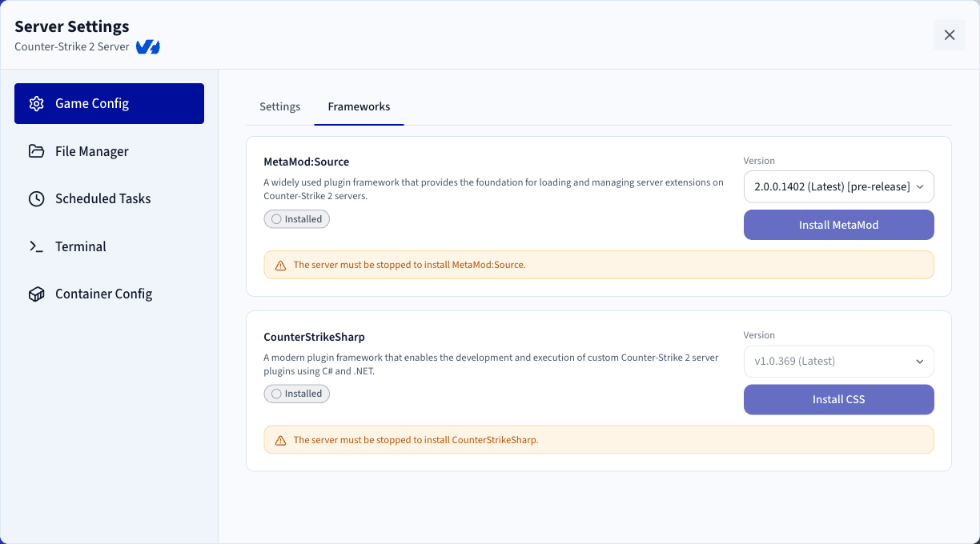The image size is (980, 544).
Task: Click the CounterStrikeSharp description paragraph
Action: [x=491, y=364]
